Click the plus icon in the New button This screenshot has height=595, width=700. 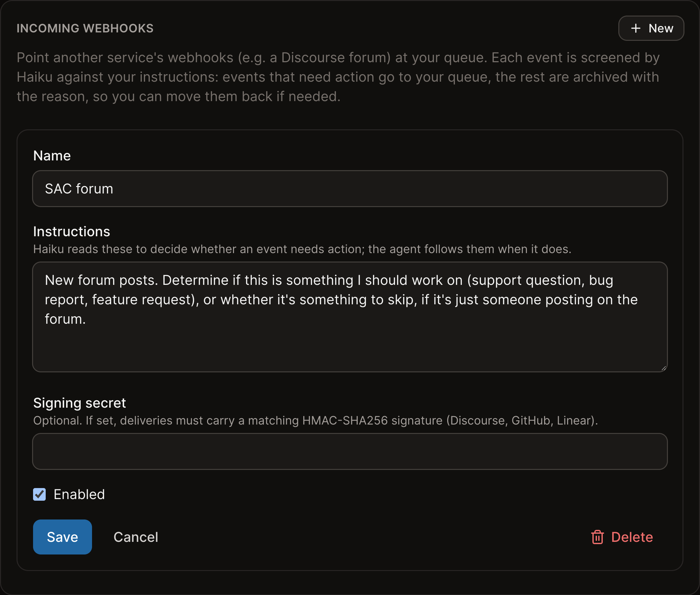pos(636,28)
